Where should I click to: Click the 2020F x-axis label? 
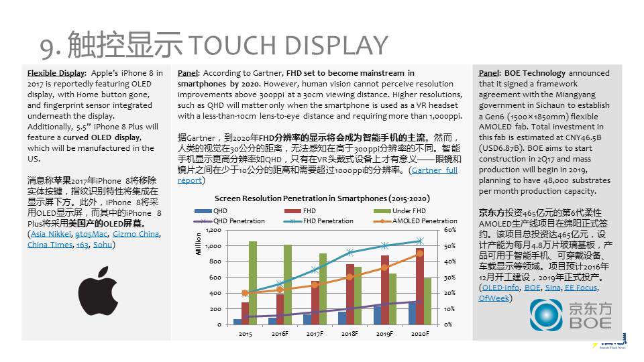pyautogui.click(x=420, y=334)
